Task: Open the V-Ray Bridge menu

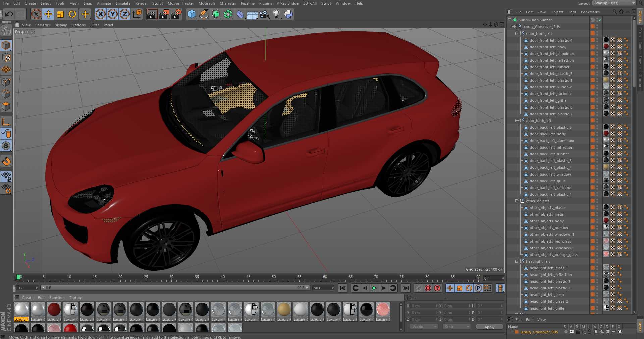Action: pyautogui.click(x=287, y=3)
